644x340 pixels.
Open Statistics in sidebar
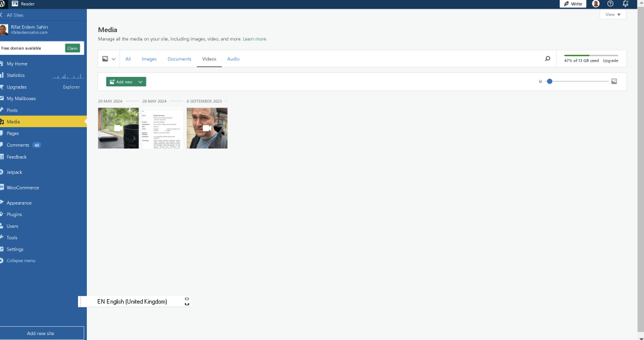[43, 75]
